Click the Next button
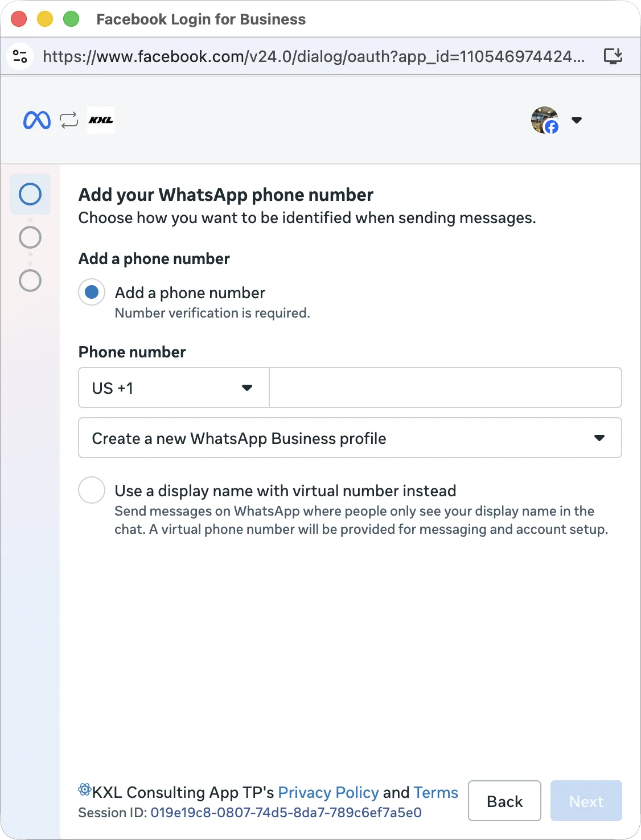Image resolution: width=641 pixels, height=840 pixels. 586,801
